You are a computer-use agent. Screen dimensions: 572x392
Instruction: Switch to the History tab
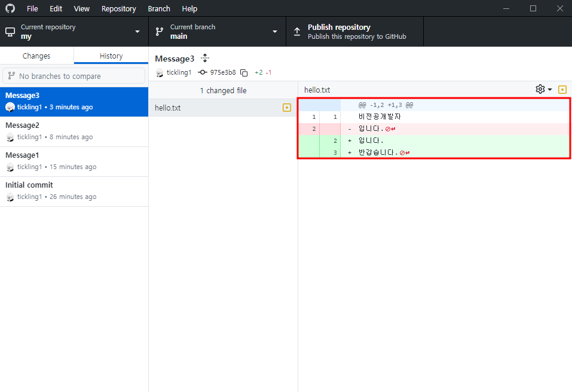111,56
